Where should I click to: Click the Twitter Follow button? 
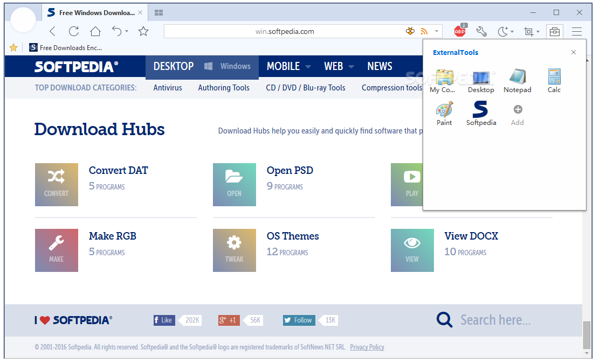[299, 320]
